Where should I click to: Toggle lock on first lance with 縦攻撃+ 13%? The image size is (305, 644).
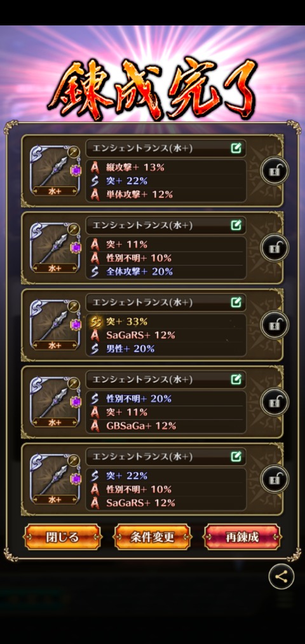(x=274, y=171)
